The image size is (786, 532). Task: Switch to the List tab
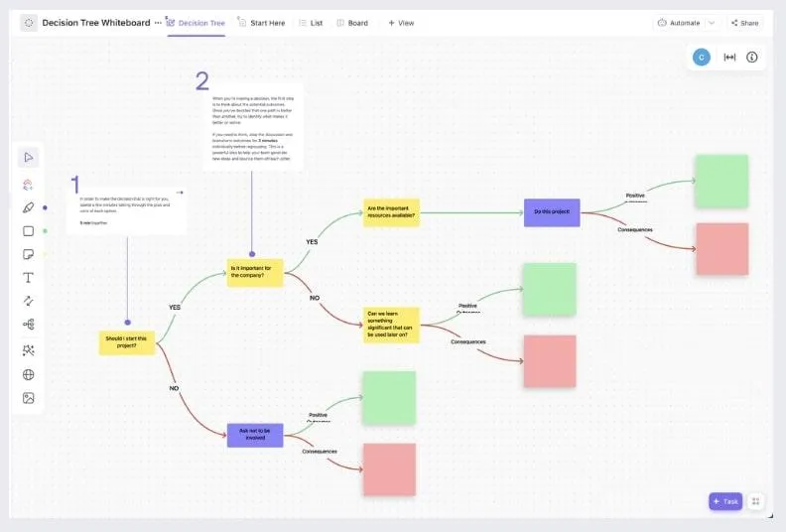coord(311,23)
